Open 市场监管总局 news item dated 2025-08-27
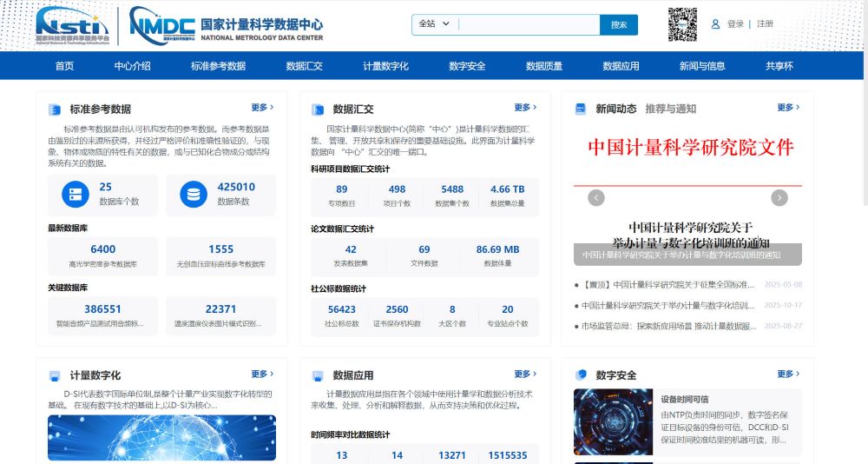This screenshot has width=868, height=464. (x=668, y=326)
